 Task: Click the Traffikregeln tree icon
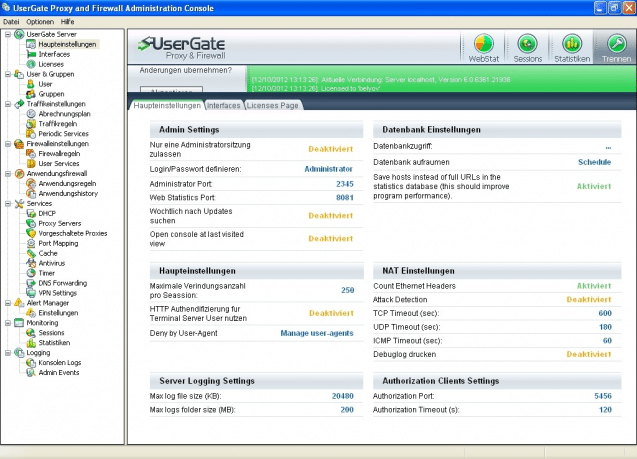click(31, 124)
